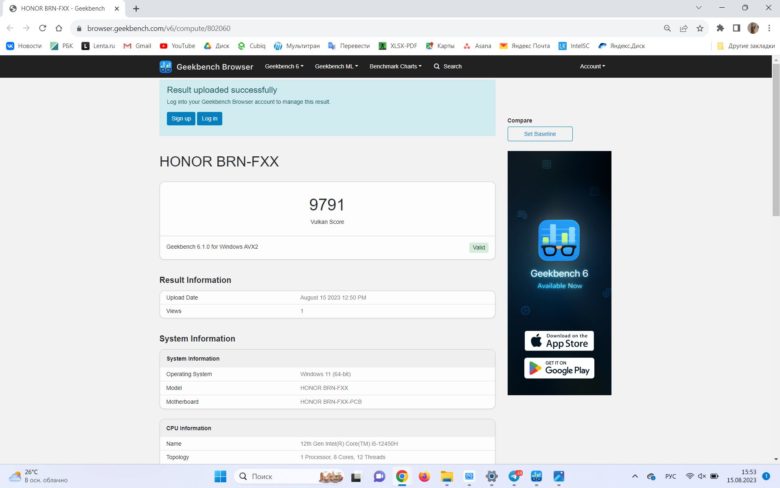Screen dimensions: 780x488
Task: Open the Диск bookmark
Action: coord(216,46)
